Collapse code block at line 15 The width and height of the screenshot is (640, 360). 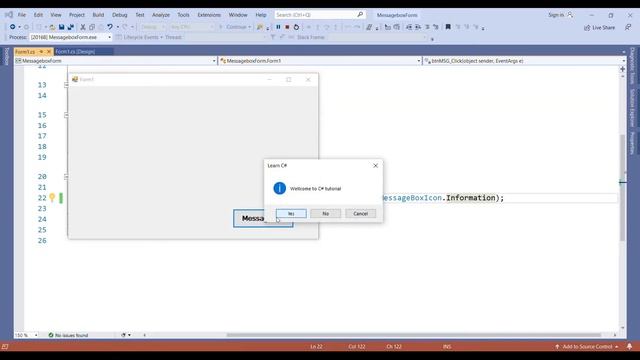point(66,115)
